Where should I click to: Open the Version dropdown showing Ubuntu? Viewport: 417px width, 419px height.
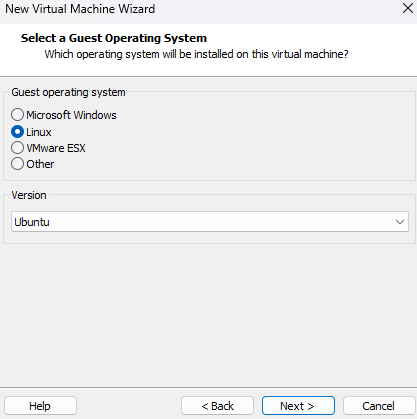[210, 222]
